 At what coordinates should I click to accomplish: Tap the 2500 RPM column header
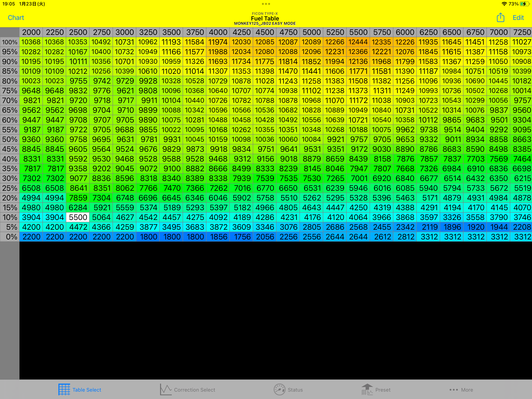(x=78, y=32)
